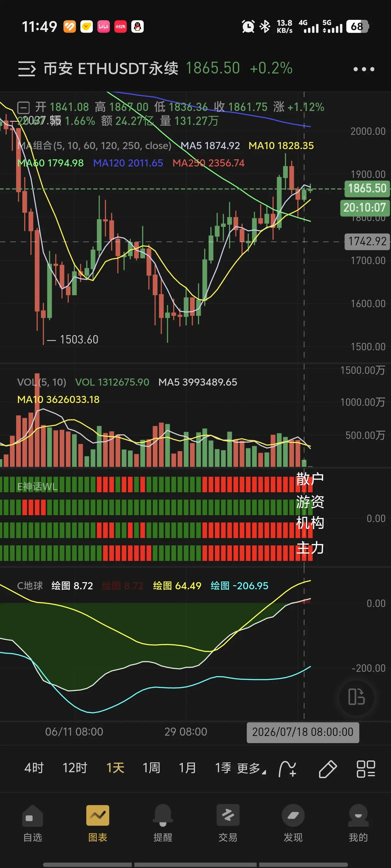The image size is (391, 868).
Task: Tap the low price marker 1503.60
Action: (79, 340)
